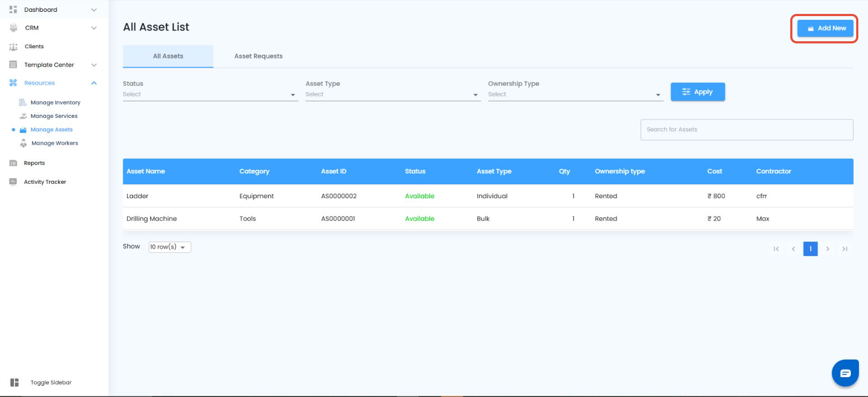Click the ₹ 800 cost cell
This screenshot has width=868, height=397.
point(716,196)
